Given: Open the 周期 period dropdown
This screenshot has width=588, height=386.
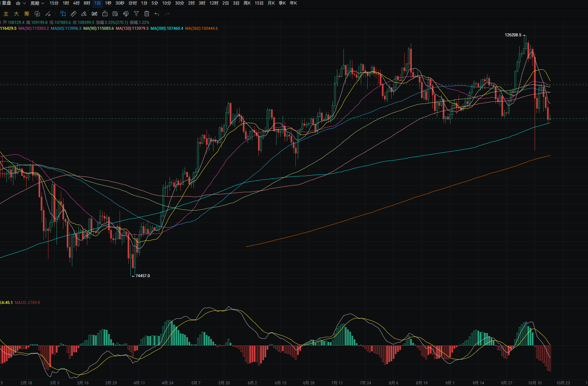Looking at the screenshot, I should (37, 3).
